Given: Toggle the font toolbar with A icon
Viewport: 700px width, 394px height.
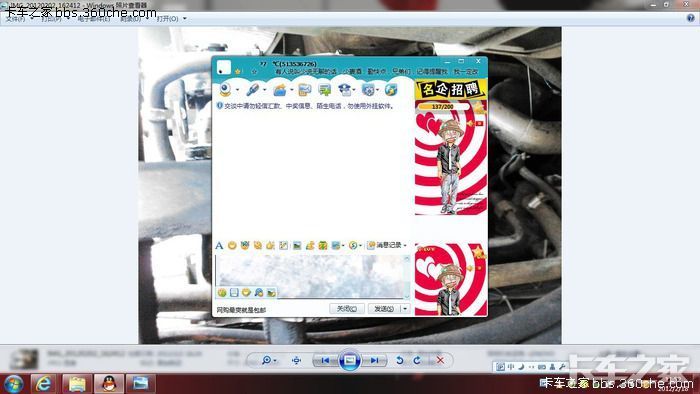Looking at the screenshot, I should (x=219, y=245).
